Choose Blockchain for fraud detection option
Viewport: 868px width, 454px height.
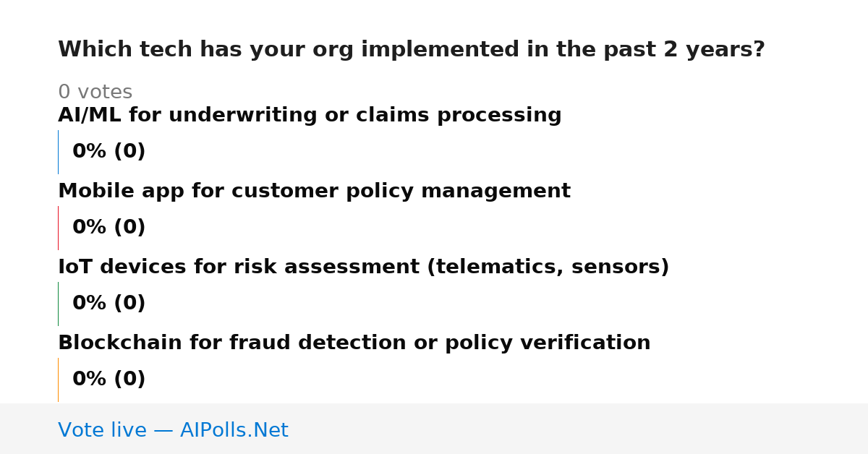[354, 343]
